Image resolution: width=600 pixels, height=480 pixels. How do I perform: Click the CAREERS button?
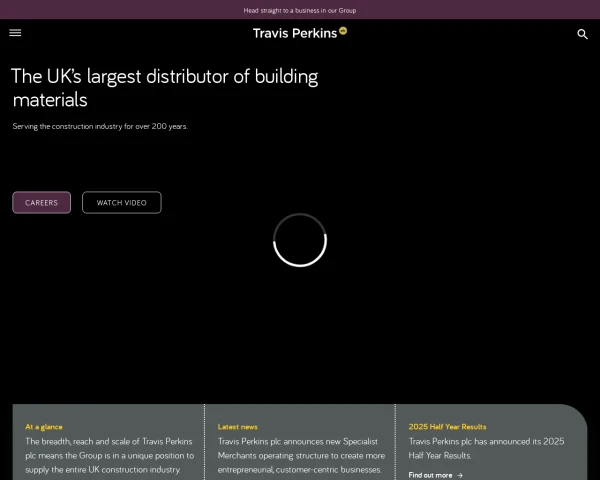(41, 202)
